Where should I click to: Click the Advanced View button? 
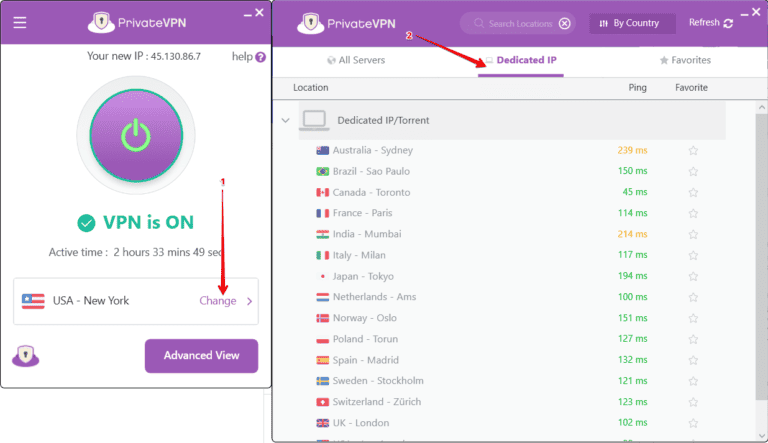[201, 355]
